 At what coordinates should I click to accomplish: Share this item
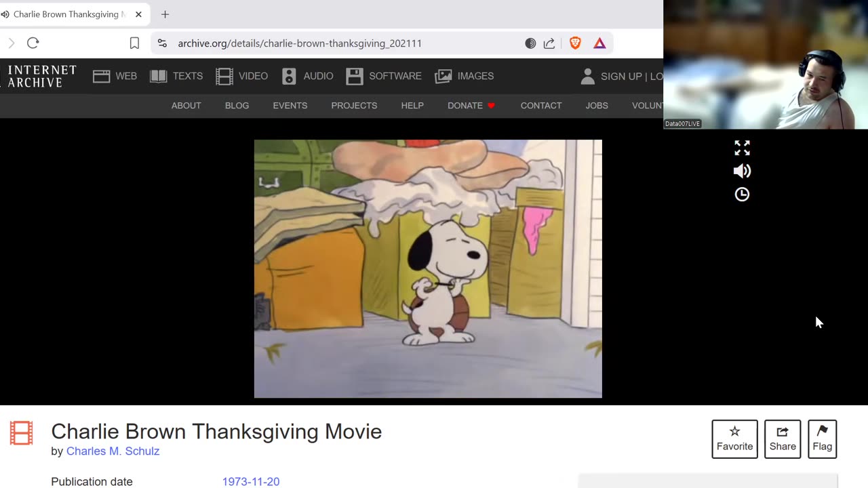coord(783,439)
